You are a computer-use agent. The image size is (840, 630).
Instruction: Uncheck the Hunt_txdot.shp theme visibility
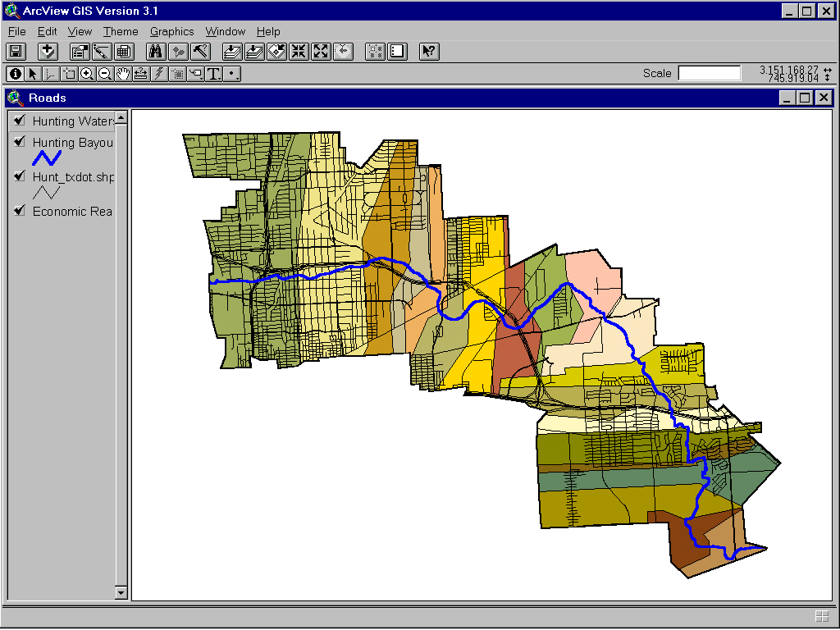(x=19, y=176)
